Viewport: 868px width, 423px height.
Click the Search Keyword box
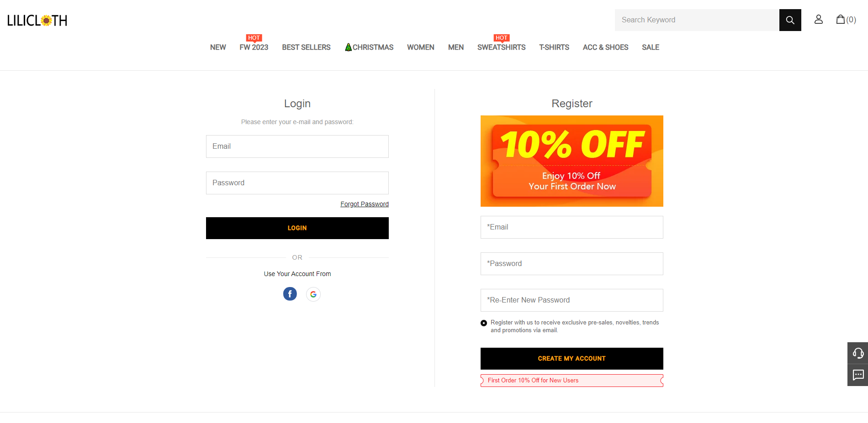pos(697,20)
